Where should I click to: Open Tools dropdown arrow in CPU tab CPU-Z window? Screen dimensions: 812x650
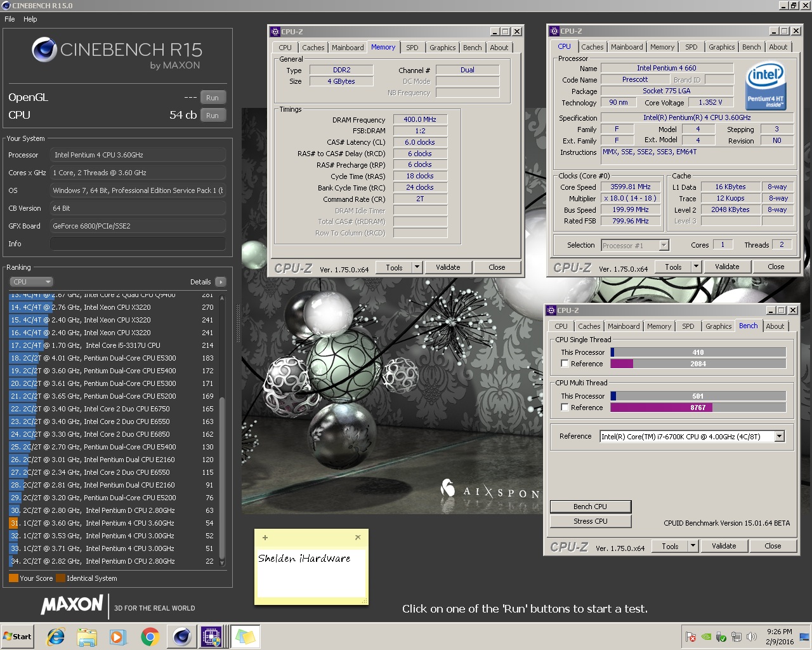(x=697, y=267)
